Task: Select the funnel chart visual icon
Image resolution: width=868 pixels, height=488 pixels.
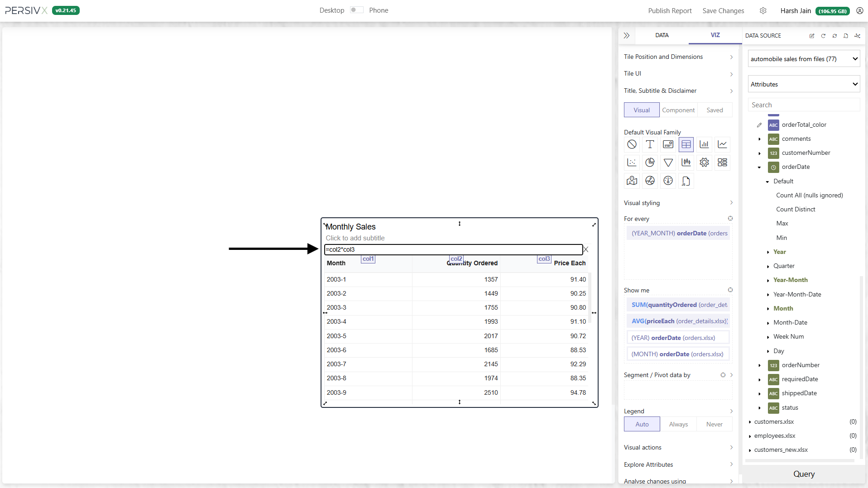Action: point(668,163)
